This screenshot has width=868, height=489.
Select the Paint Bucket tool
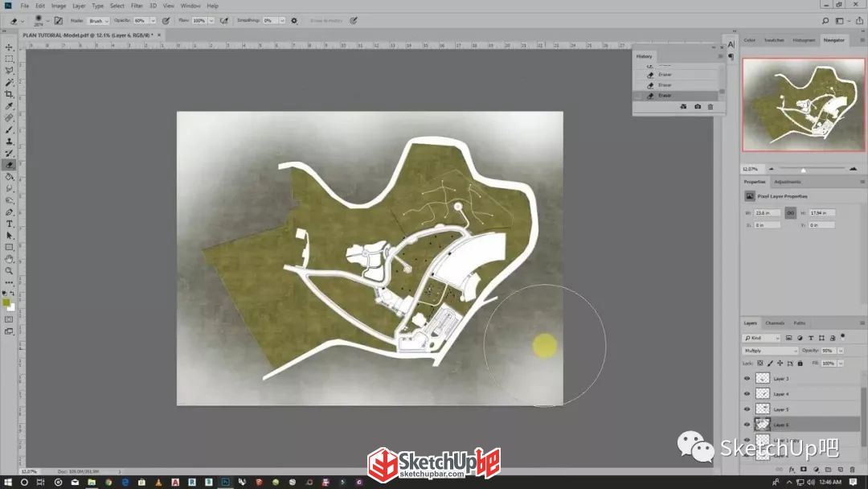9,177
